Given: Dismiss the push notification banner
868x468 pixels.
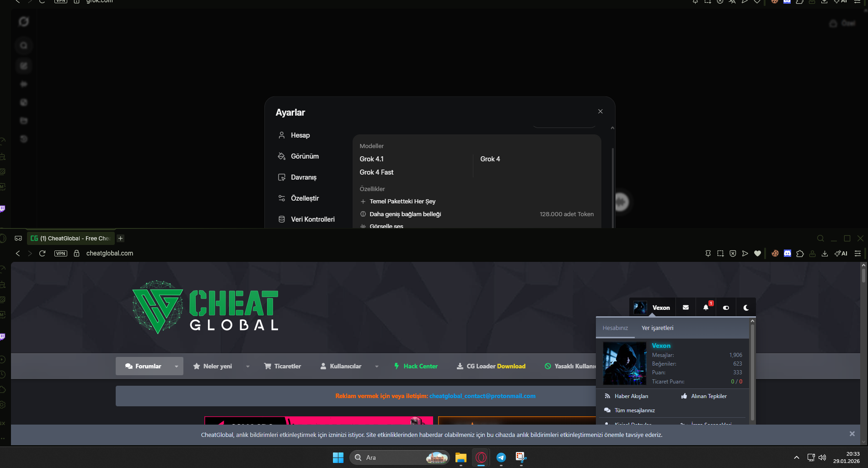Looking at the screenshot, I should pyautogui.click(x=852, y=434).
